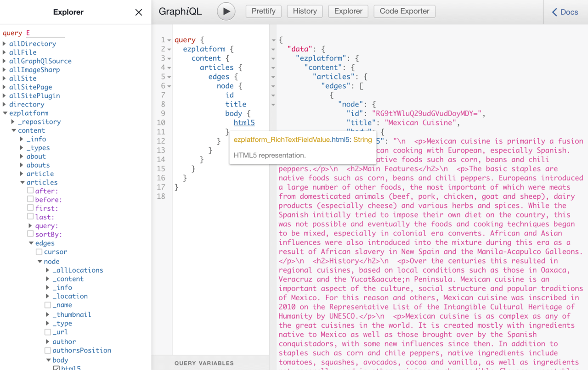This screenshot has height=370, width=588.
Task: Click "Mexican Cuisine" title value in results
Action: click(421, 123)
